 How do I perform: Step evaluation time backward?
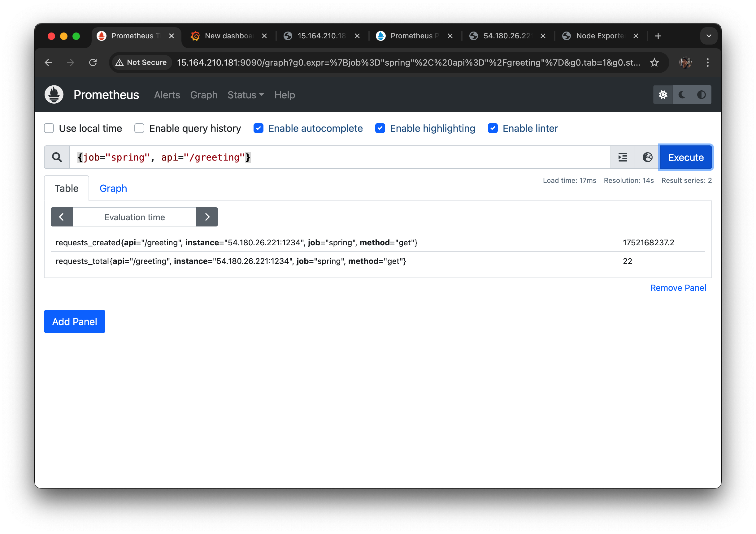(x=62, y=217)
